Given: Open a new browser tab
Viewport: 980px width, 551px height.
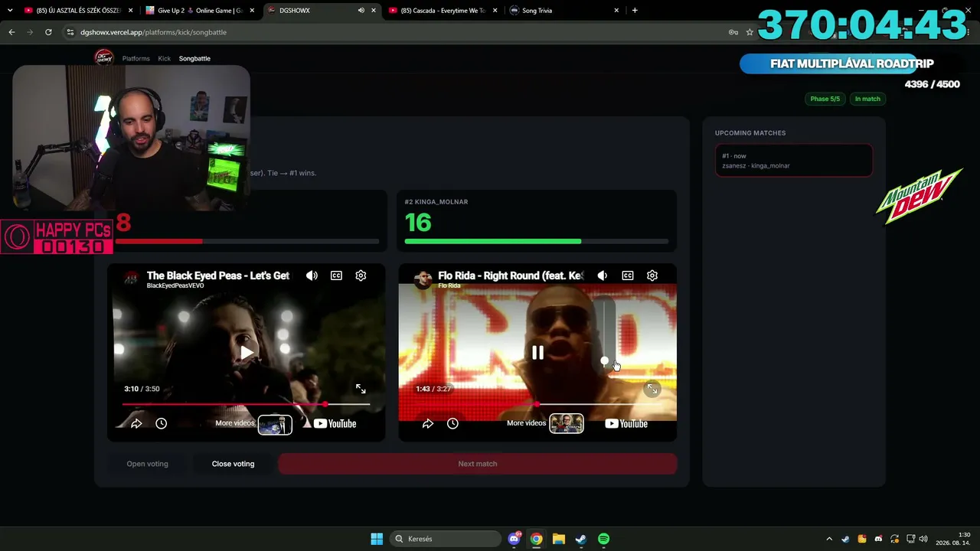Looking at the screenshot, I should coord(635,11).
